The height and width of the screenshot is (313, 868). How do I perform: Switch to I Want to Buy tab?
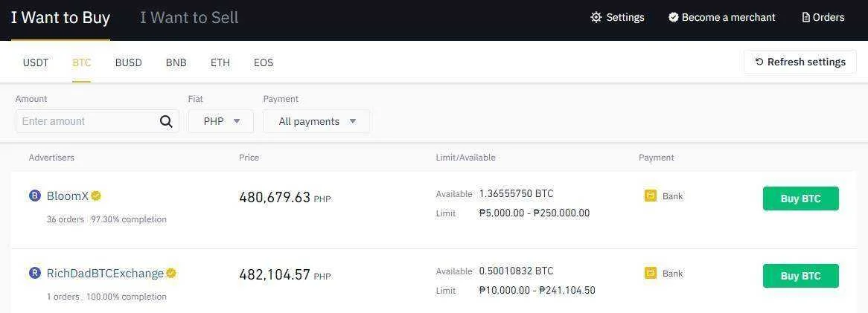click(60, 18)
